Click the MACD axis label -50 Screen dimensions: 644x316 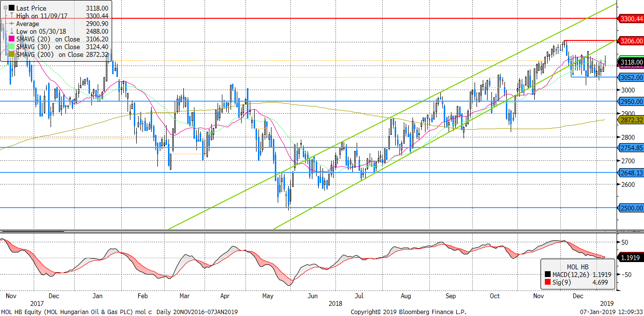tap(626, 275)
